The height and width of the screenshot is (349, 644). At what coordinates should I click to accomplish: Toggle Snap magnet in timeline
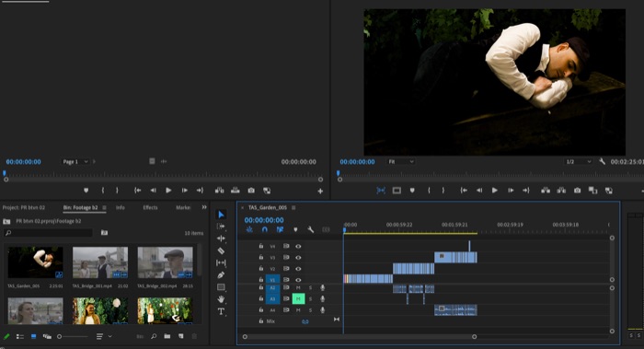[265, 229]
